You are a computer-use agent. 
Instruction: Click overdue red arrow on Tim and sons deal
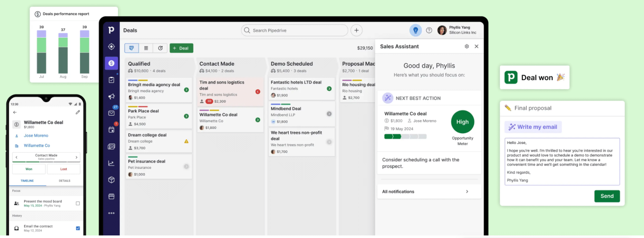(x=258, y=92)
